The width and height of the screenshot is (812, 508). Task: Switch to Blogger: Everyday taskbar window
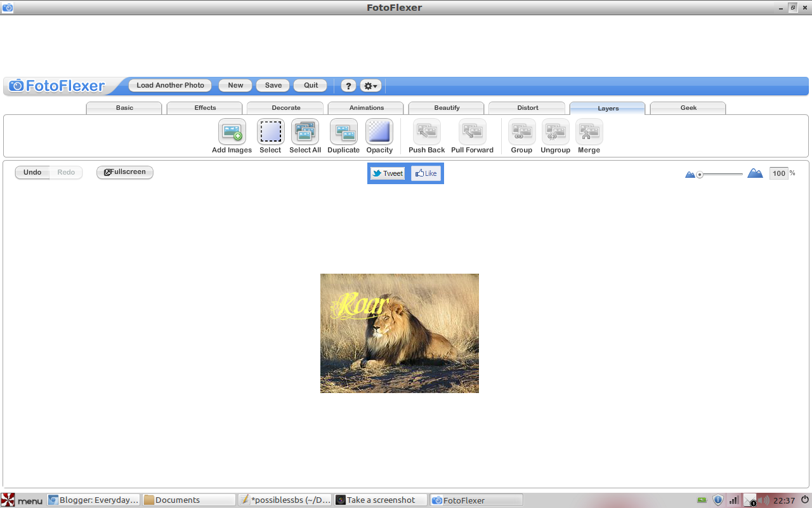(x=94, y=500)
